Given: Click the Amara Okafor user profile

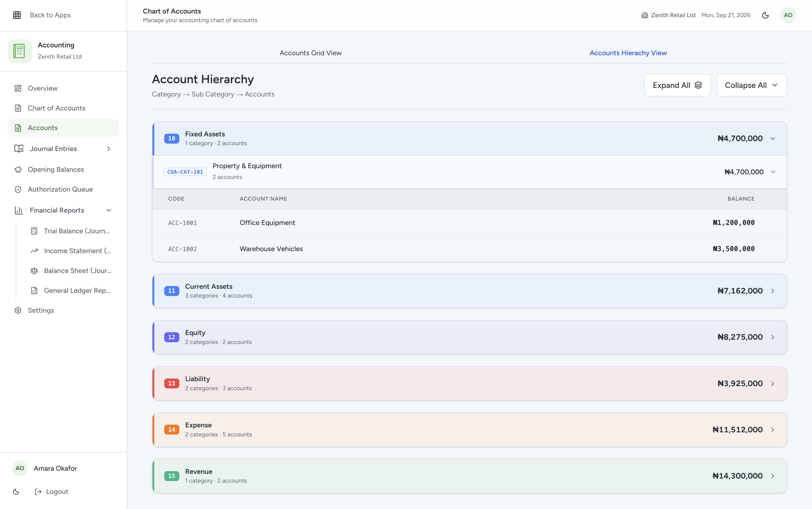Looking at the screenshot, I should 45,468.
